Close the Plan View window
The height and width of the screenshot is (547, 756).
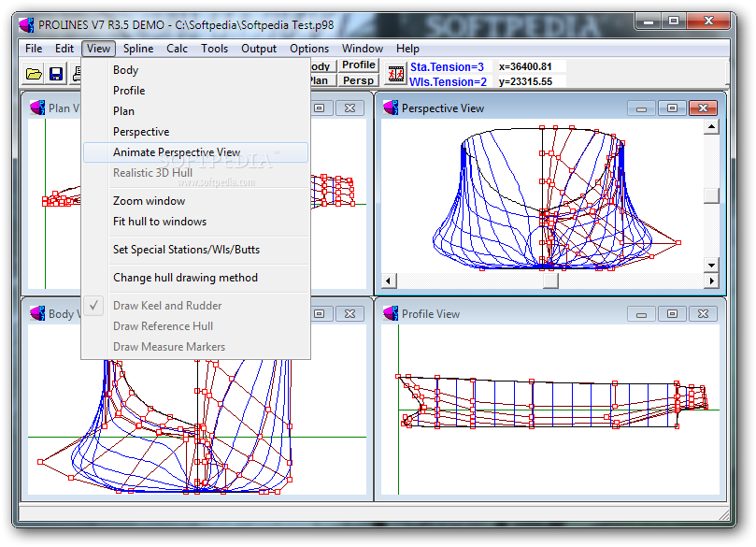pyautogui.click(x=350, y=108)
